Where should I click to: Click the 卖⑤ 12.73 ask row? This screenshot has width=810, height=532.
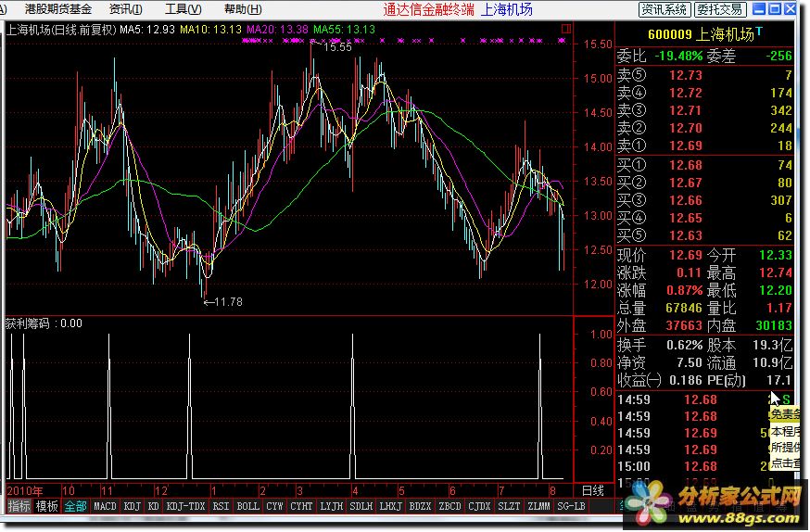click(x=704, y=75)
